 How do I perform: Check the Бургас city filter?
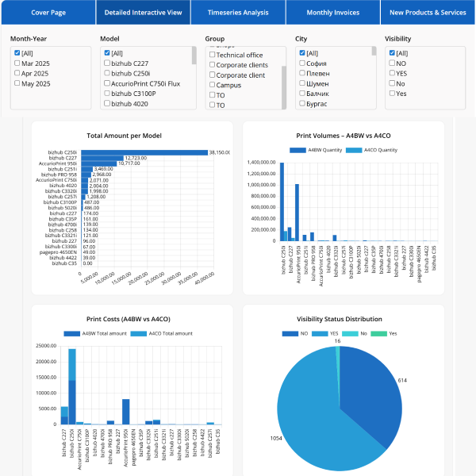click(301, 103)
